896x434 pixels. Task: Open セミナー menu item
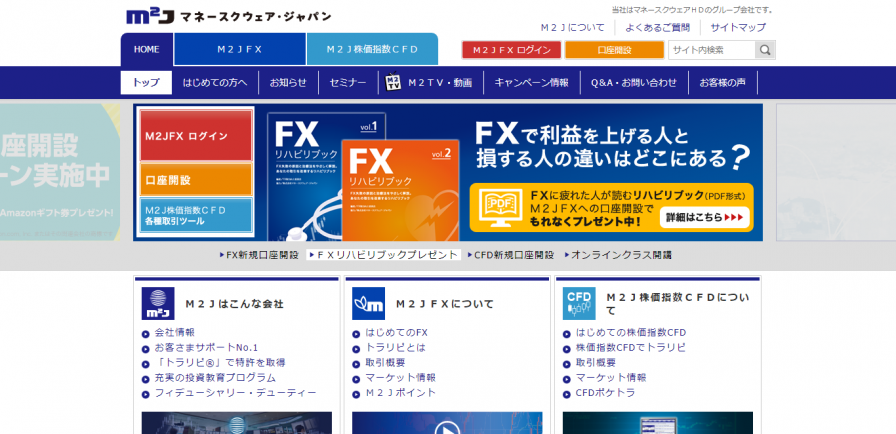[348, 83]
